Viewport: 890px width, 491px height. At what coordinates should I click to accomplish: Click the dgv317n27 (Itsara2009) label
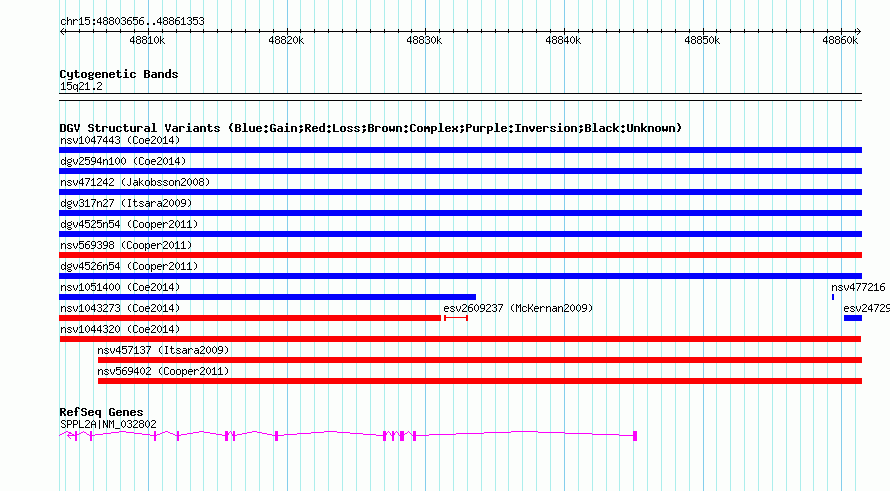tap(126, 203)
